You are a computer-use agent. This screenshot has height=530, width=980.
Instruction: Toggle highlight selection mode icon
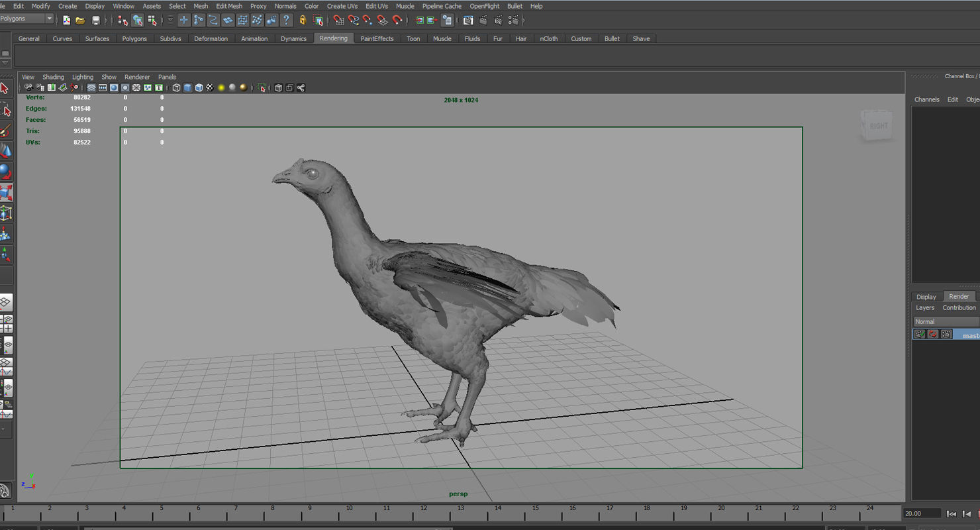tap(318, 21)
